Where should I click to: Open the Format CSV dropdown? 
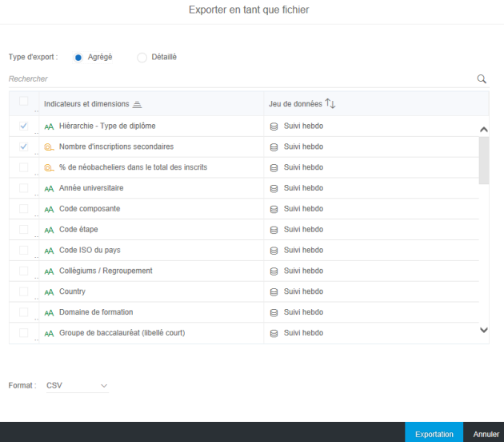(77, 385)
